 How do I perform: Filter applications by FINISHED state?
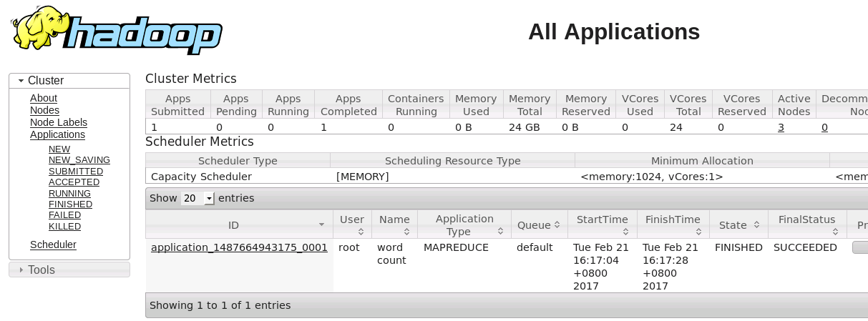click(70, 204)
